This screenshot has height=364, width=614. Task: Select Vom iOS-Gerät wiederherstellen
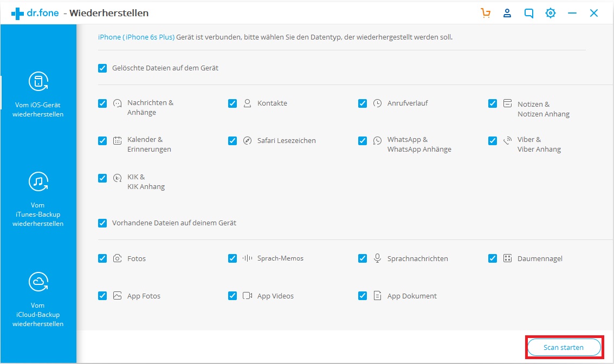pyautogui.click(x=38, y=95)
